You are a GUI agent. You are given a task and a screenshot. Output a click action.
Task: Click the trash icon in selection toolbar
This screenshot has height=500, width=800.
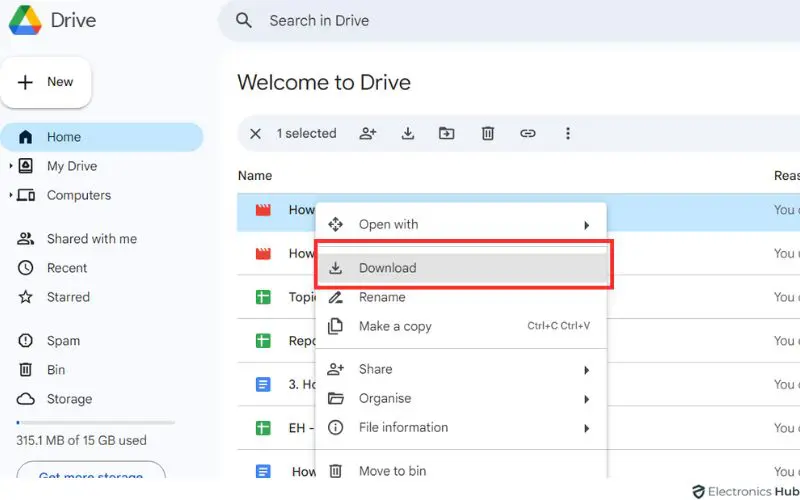[x=488, y=133]
